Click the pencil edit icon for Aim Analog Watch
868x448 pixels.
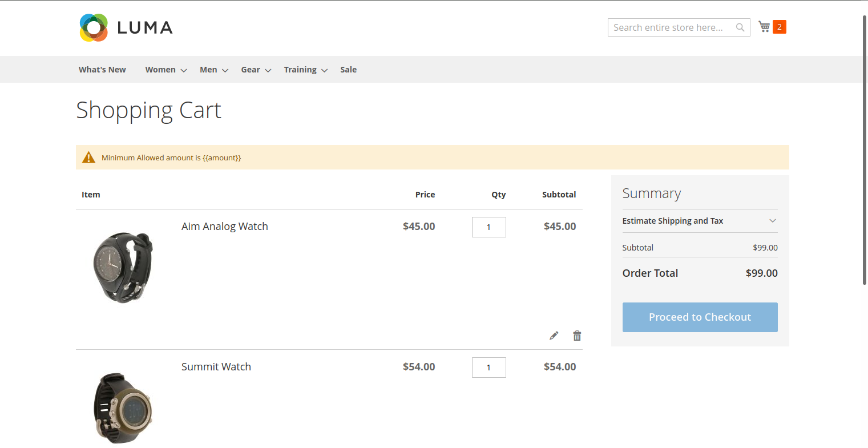point(554,336)
